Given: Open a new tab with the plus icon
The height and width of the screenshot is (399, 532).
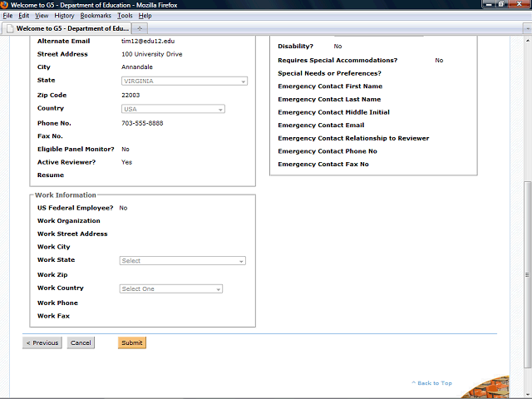Looking at the screenshot, I should click(x=140, y=28).
